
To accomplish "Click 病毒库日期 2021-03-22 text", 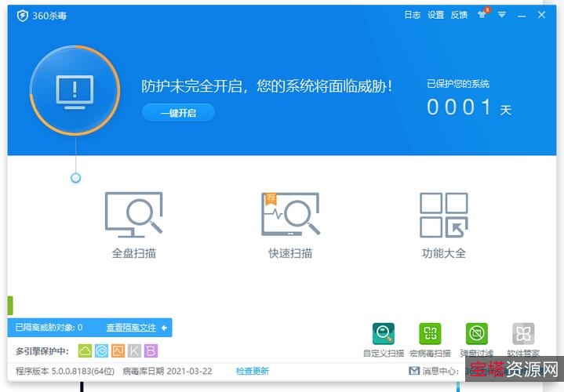I will click(167, 371).
